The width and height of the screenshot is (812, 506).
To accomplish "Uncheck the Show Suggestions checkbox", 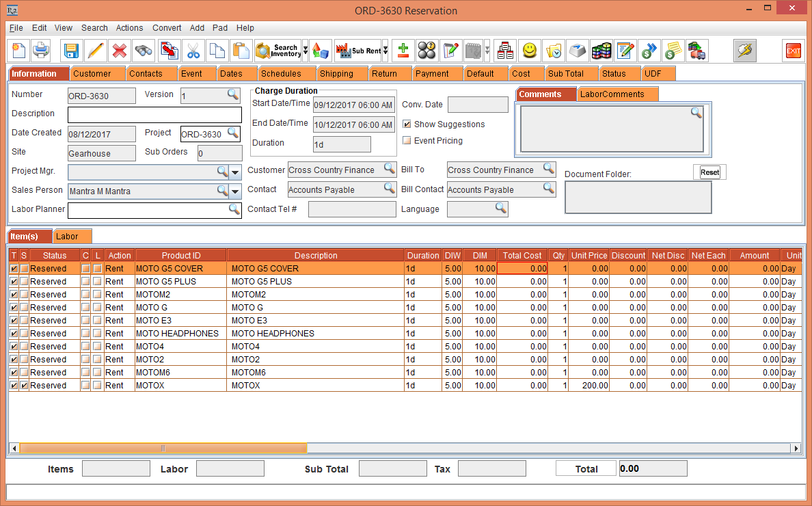I will [x=407, y=124].
